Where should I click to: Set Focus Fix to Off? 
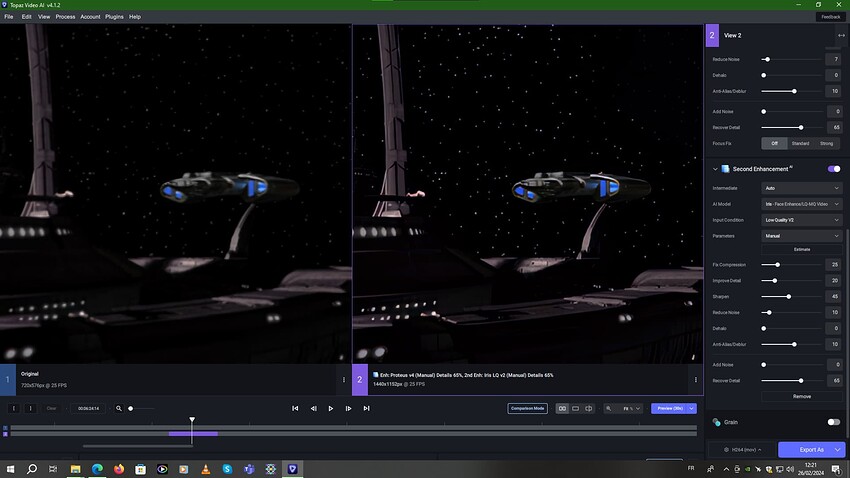click(774, 143)
